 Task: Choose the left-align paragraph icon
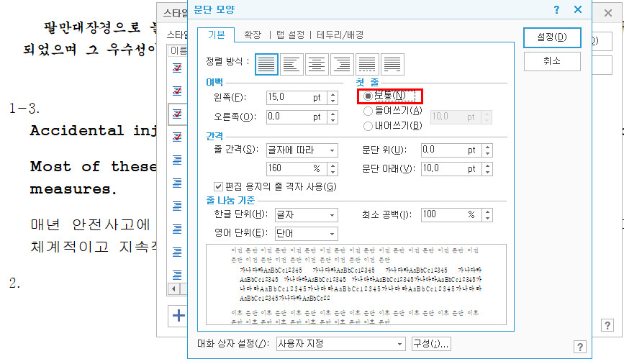click(292, 63)
